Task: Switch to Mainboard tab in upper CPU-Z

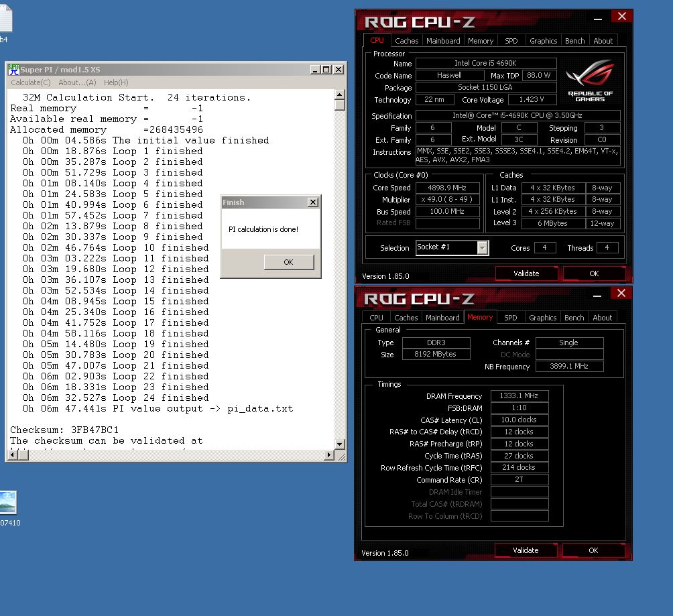Action: point(443,41)
